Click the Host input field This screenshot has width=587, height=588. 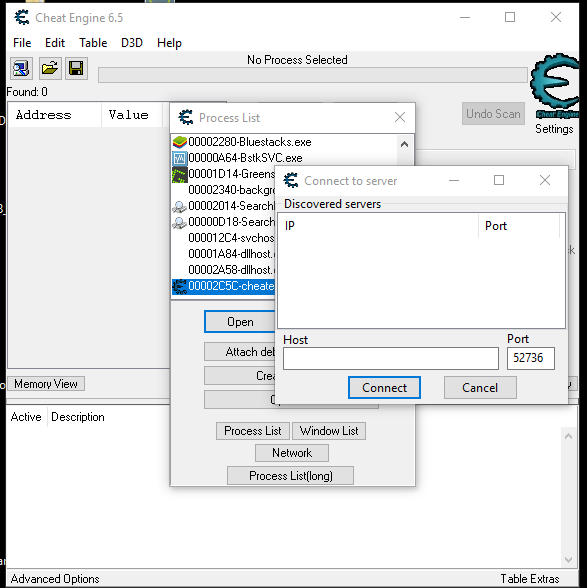click(x=391, y=358)
